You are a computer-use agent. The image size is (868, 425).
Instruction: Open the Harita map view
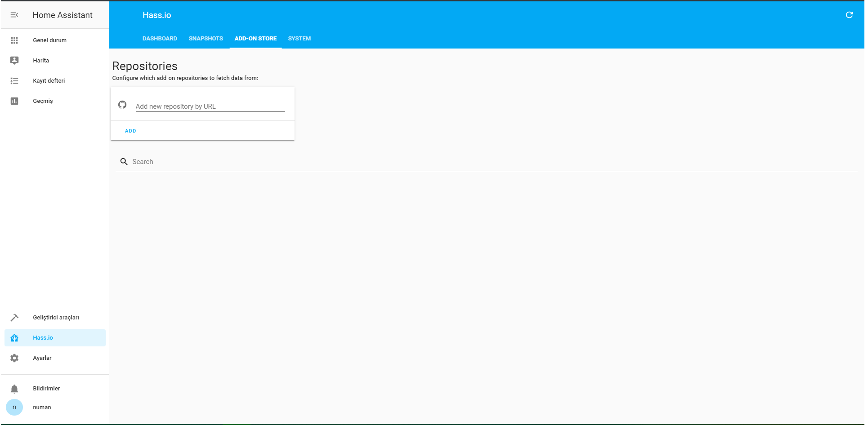[40, 60]
